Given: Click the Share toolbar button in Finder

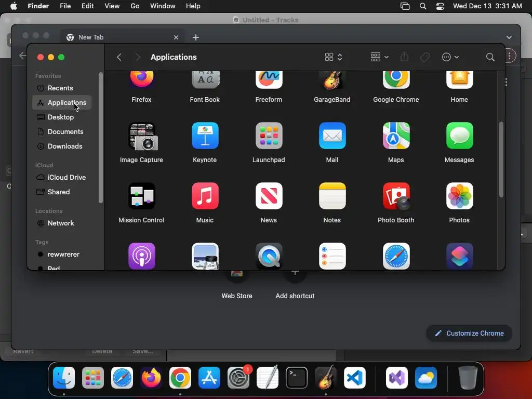Looking at the screenshot, I should tap(404, 57).
